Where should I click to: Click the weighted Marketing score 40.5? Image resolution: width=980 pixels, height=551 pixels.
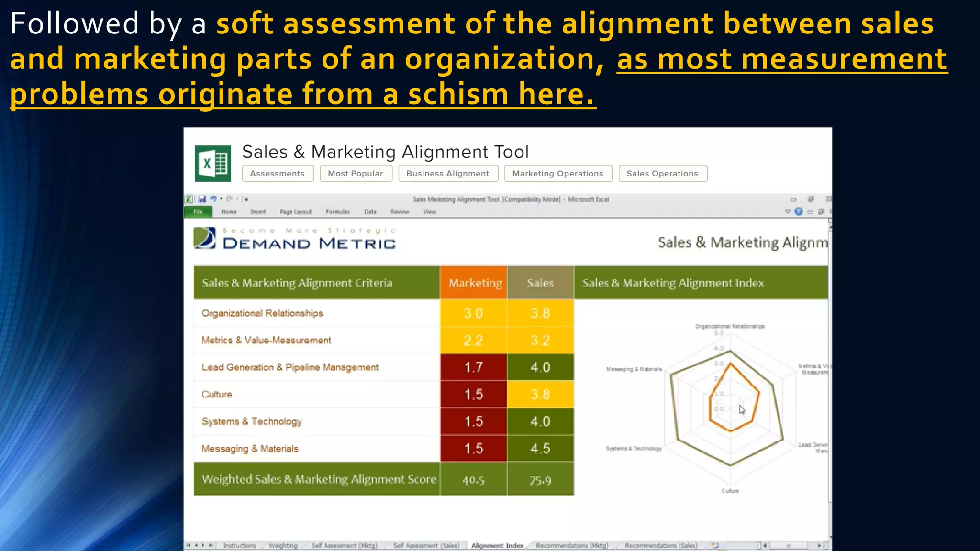point(474,480)
